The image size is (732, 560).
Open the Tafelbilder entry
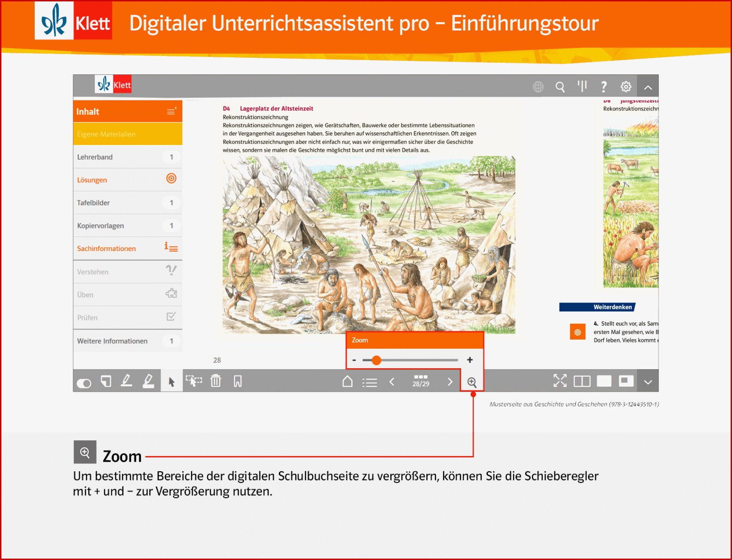coord(128,203)
